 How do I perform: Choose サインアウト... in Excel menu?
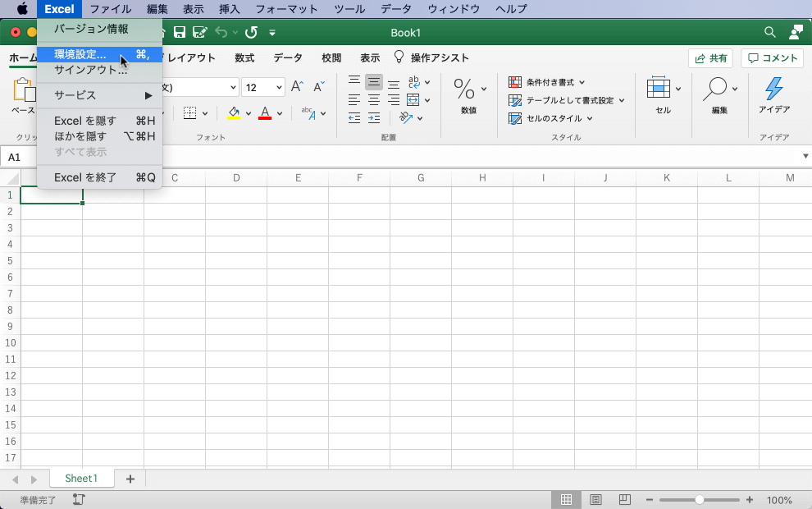99,70
